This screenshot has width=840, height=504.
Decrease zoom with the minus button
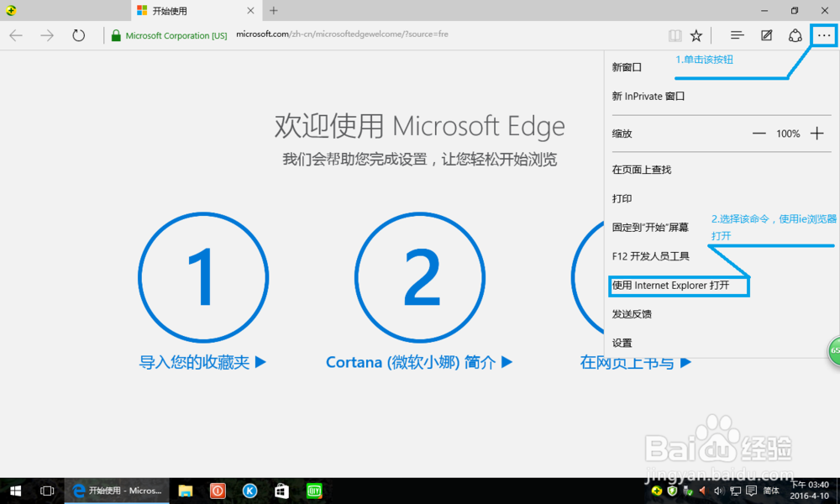759,134
